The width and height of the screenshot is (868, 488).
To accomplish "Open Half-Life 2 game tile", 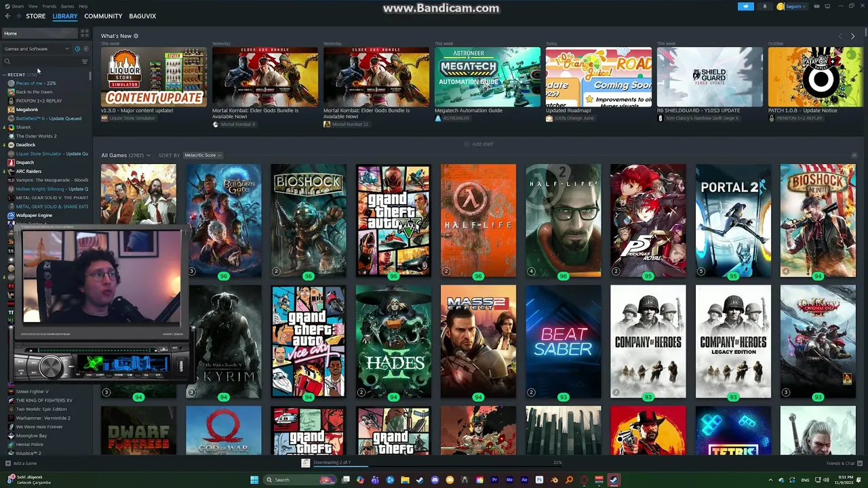I will click(x=563, y=220).
